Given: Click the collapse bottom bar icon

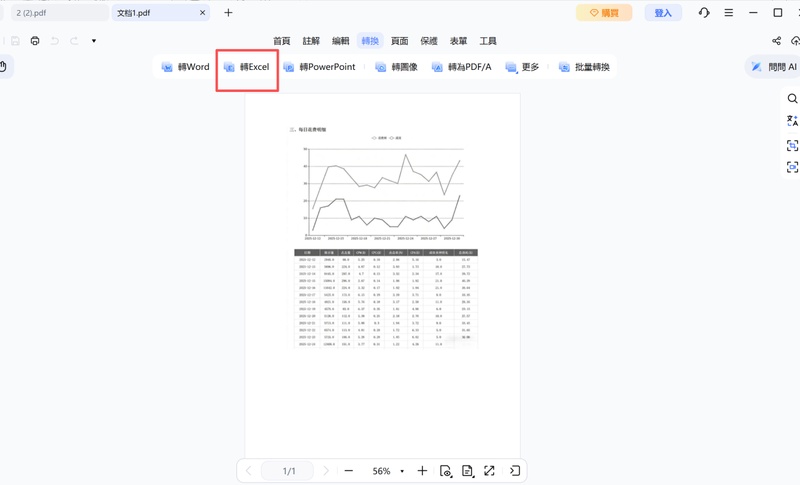Looking at the screenshot, I should tap(515, 471).
